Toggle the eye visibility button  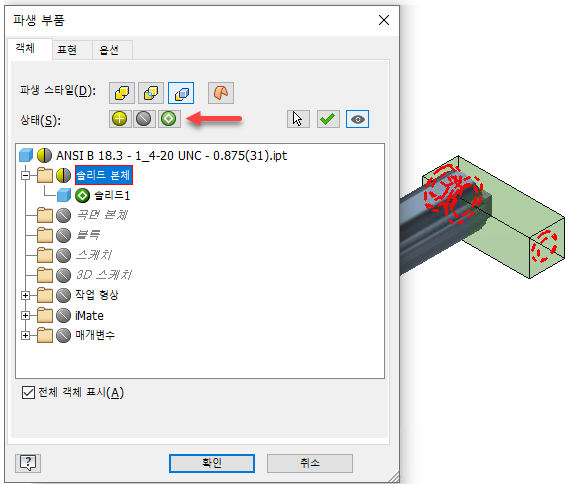tap(357, 119)
